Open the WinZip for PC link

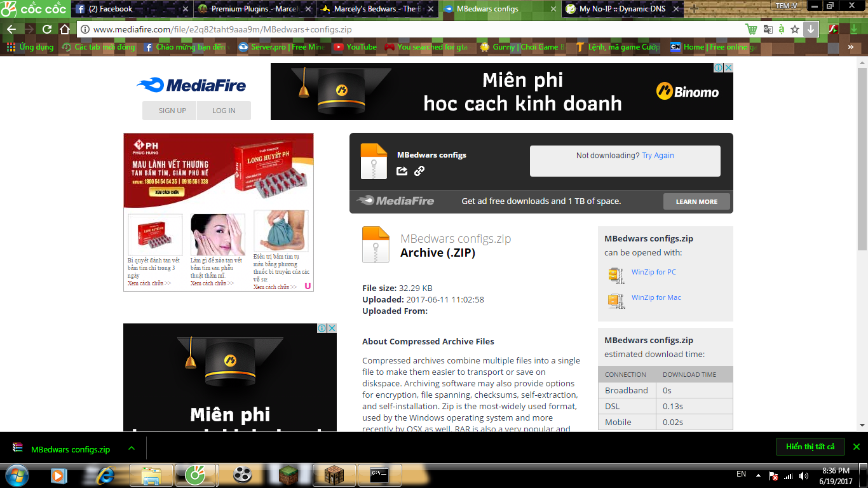click(x=653, y=272)
